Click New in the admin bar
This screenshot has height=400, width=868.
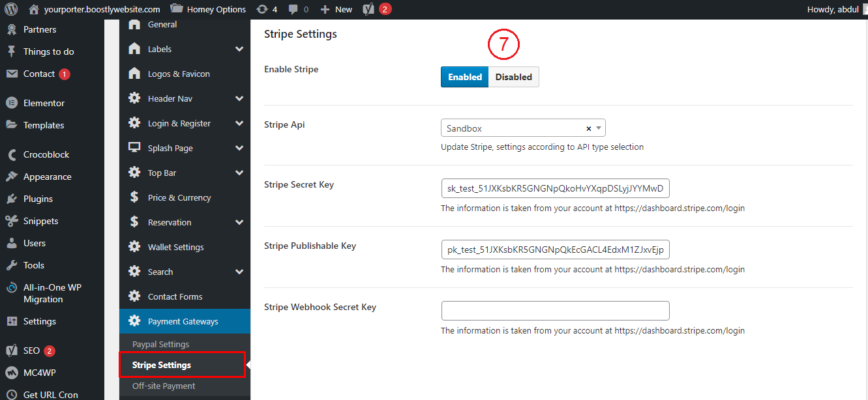point(337,9)
